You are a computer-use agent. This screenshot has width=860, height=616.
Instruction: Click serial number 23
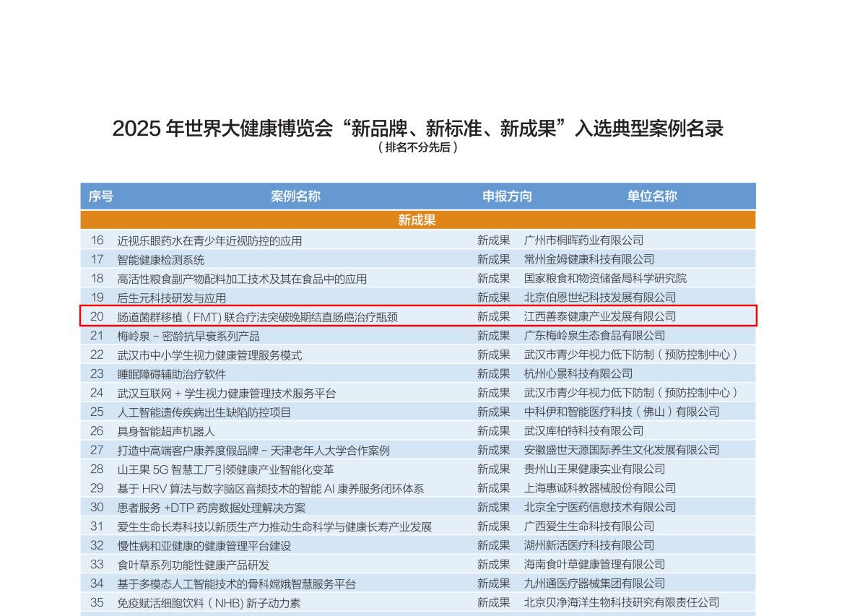coord(97,373)
